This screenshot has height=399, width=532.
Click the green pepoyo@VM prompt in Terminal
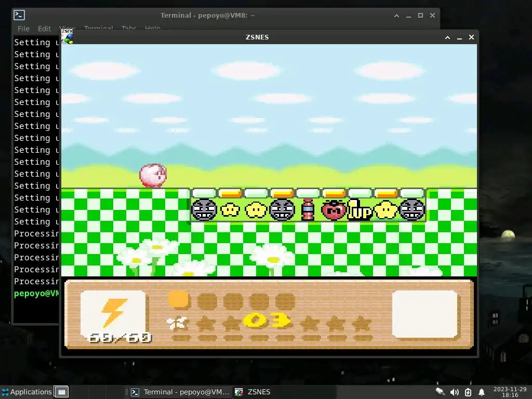pos(36,293)
